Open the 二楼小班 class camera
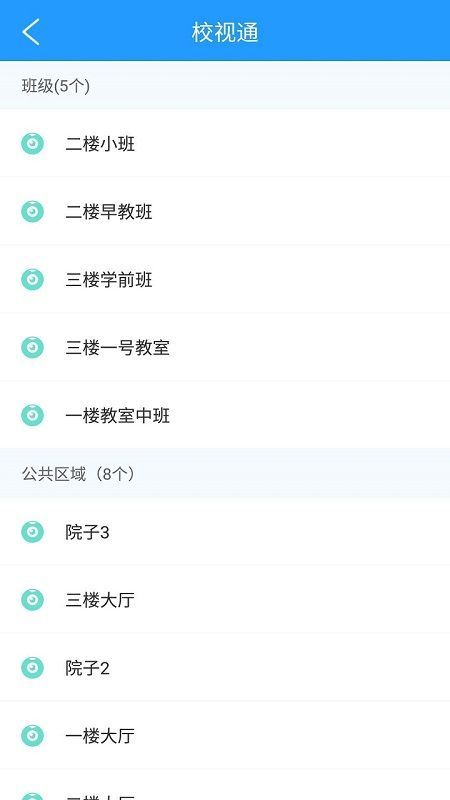 pos(225,143)
